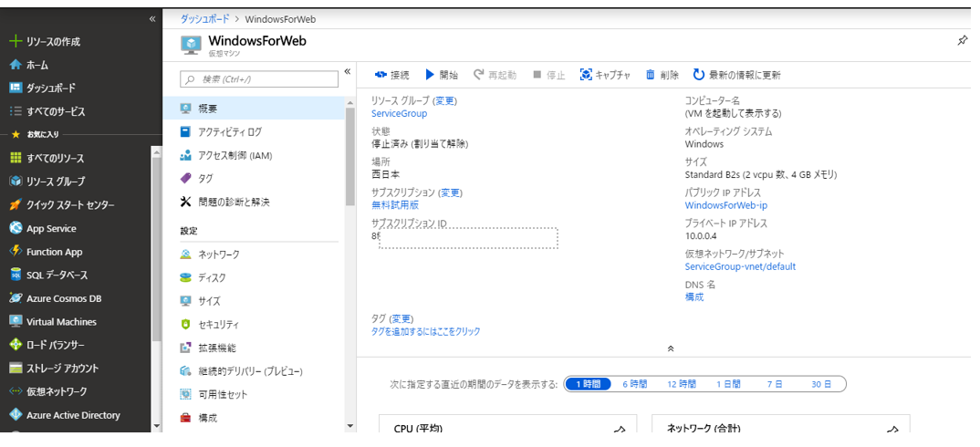Image resolution: width=980 pixels, height=447 pixels.
Task: Collapse the left portal sidebar chevron
Action: pyautogui.click(x=152, y=19)
